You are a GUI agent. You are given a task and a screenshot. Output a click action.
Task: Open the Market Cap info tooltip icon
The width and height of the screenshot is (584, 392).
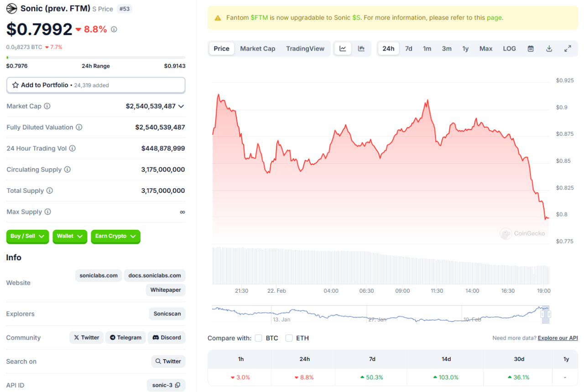[47, 106]
